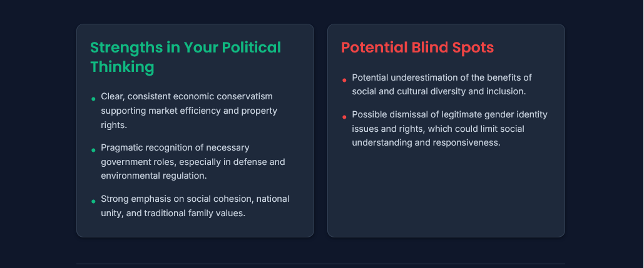Select the "Potential Blind Spots" heading
The height and width of the screenshot is (268, 644).
[x=417, y=47]
